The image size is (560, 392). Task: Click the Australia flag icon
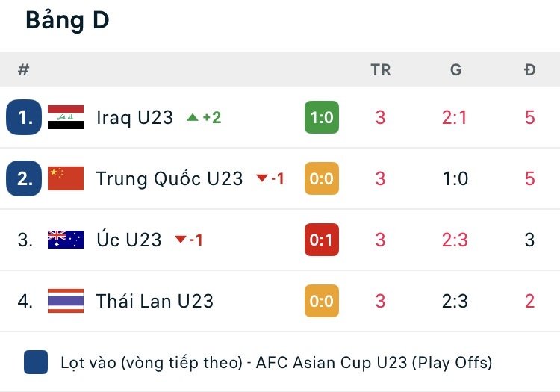[66, 240]
